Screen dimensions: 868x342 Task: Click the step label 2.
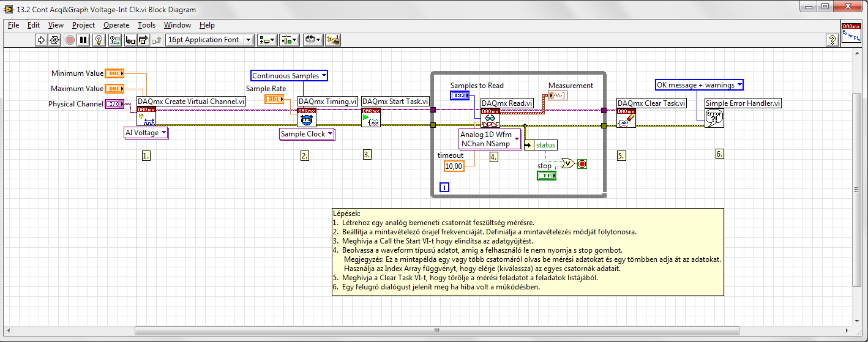[x=305, y=155]
